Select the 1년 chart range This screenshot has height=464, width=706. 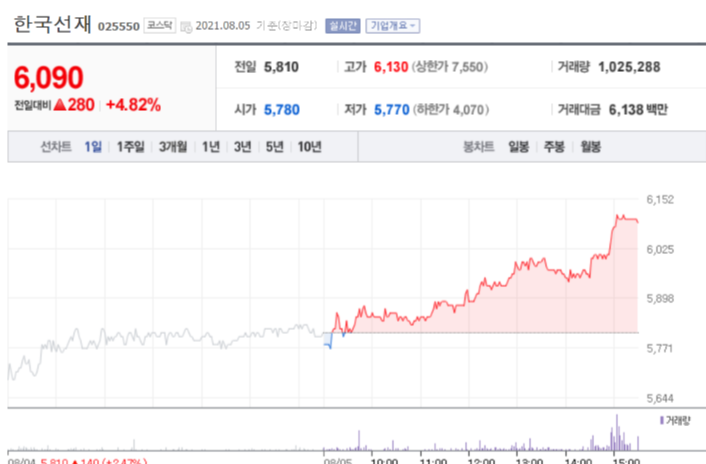coord(211,147)
